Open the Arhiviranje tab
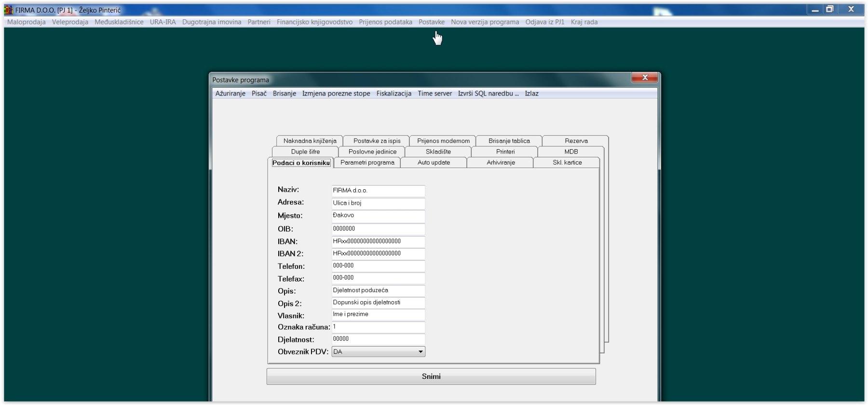The image size is (868, 405). point(501,163)
